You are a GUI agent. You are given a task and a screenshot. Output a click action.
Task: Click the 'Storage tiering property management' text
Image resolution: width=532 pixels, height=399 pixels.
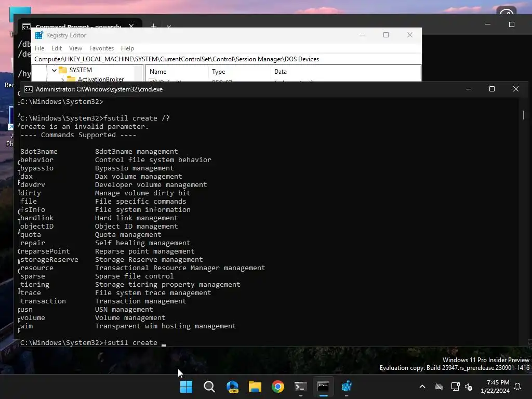coord(168,285)
